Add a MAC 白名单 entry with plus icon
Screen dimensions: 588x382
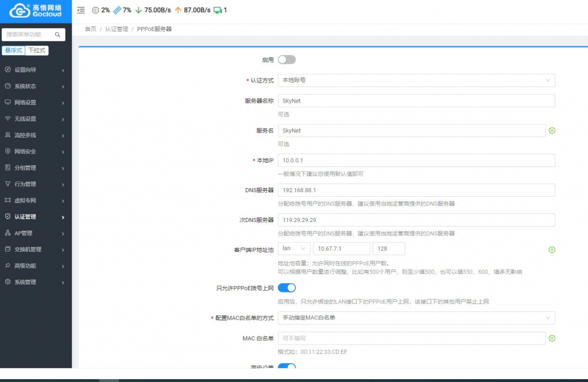(x=552, y=338)
